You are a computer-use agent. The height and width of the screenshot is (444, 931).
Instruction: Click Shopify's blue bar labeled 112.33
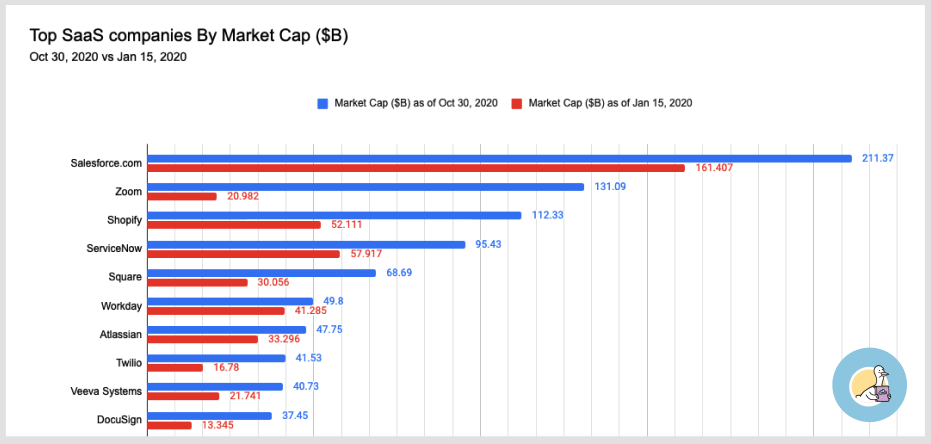tap(334, 215)
